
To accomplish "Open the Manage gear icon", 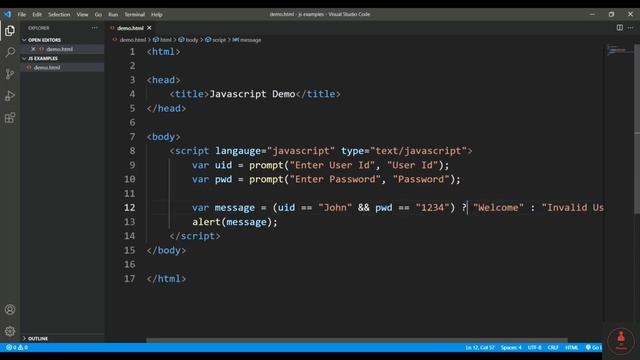I will click(10, 331).
